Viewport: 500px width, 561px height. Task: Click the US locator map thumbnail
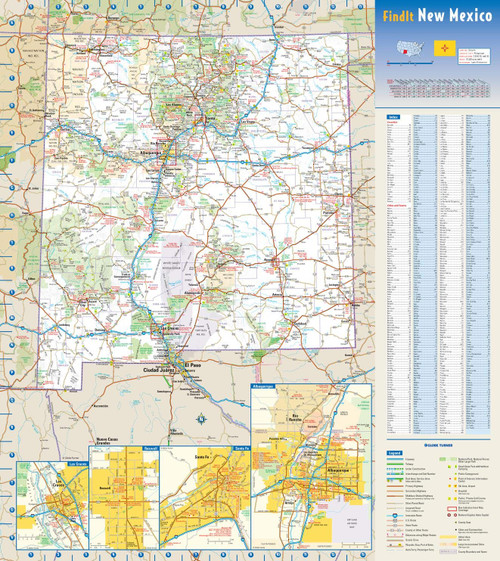(x=410, y=48)
